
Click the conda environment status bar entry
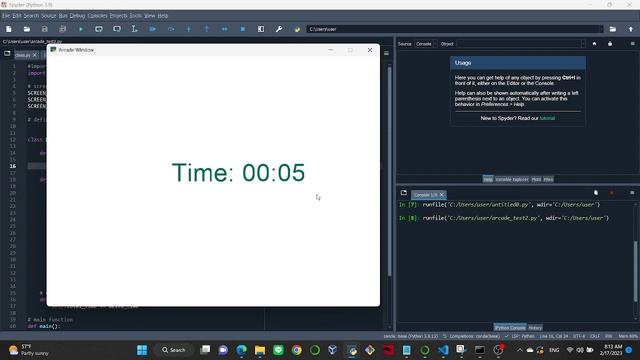tap(410, 336)
